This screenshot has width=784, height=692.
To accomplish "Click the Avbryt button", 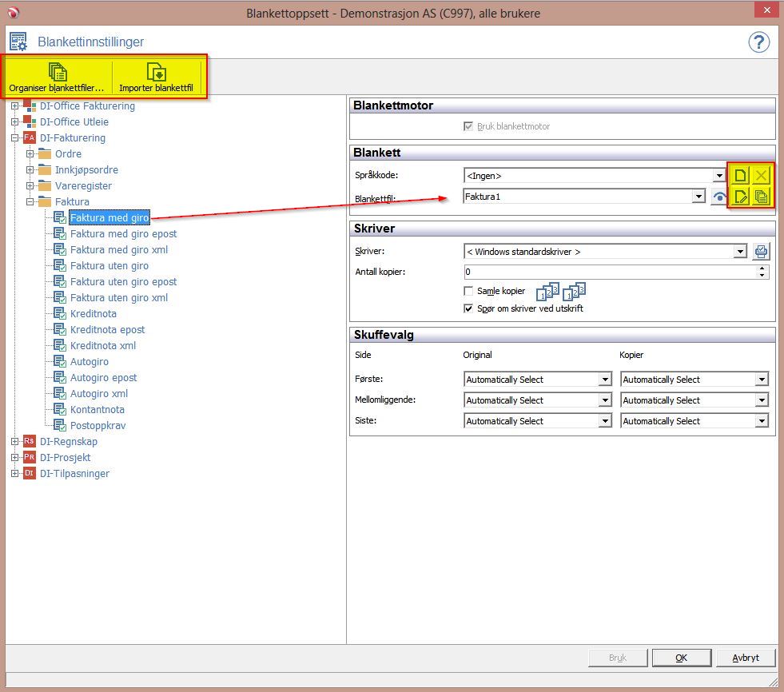I will (745, 658).
